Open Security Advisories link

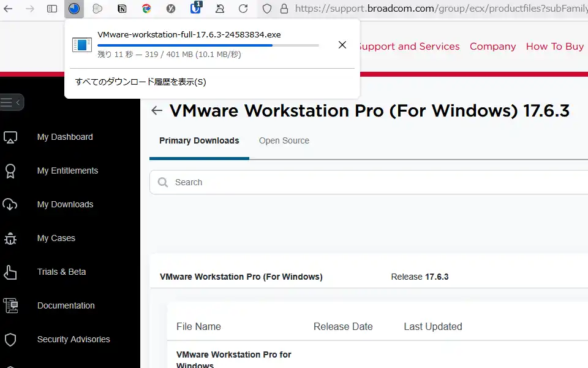pos(73,339)
